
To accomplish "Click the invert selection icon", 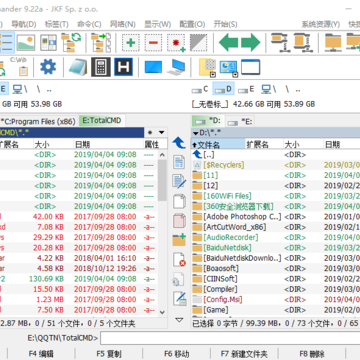I will [x=198, y=42].
